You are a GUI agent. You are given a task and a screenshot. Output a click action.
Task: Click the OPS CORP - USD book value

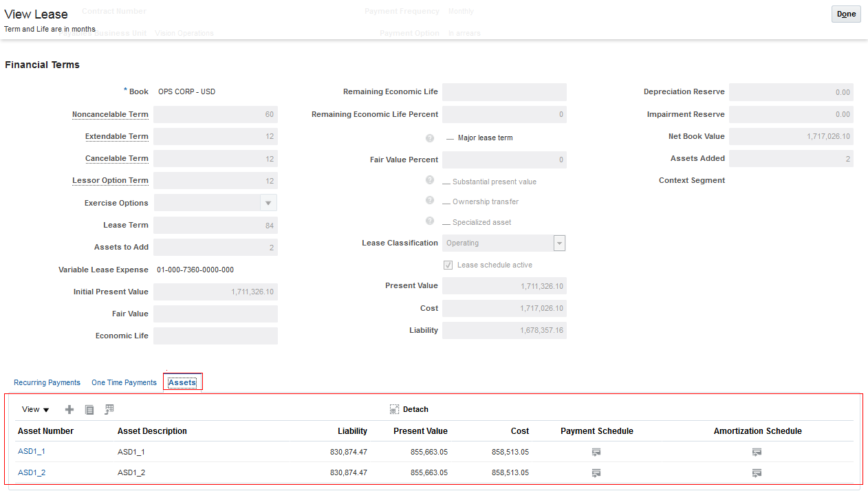pos(186,91)
